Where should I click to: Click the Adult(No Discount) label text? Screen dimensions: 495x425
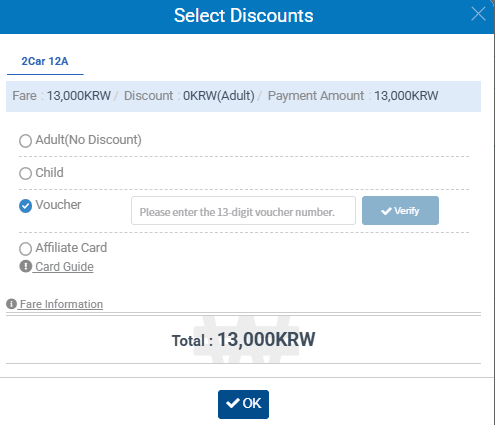coord(88,140)
